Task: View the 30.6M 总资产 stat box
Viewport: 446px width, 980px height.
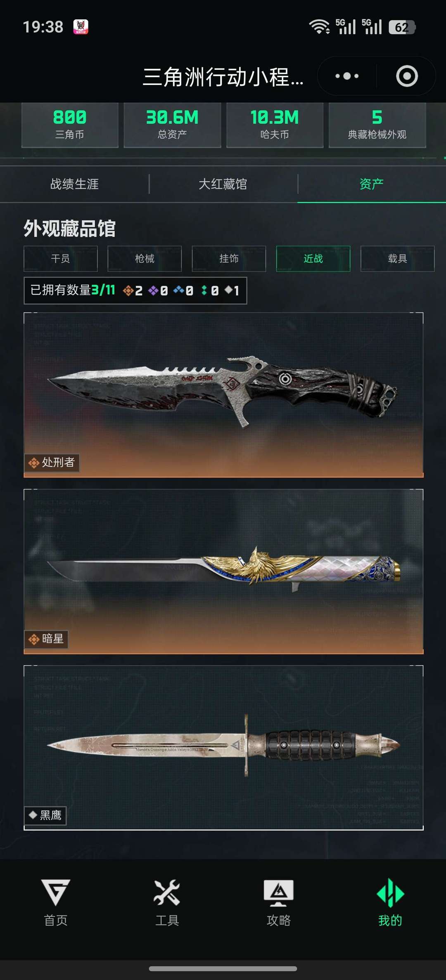Action: coord(172,125)
